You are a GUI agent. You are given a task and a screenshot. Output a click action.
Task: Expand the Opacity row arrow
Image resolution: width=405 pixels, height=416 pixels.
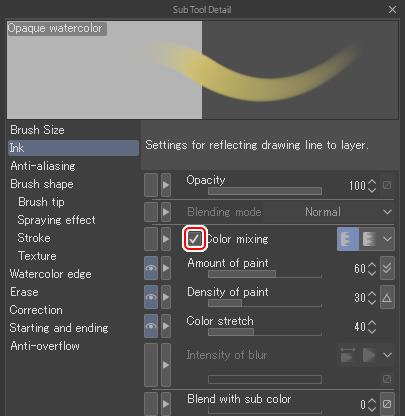click(x=166, y=185)
